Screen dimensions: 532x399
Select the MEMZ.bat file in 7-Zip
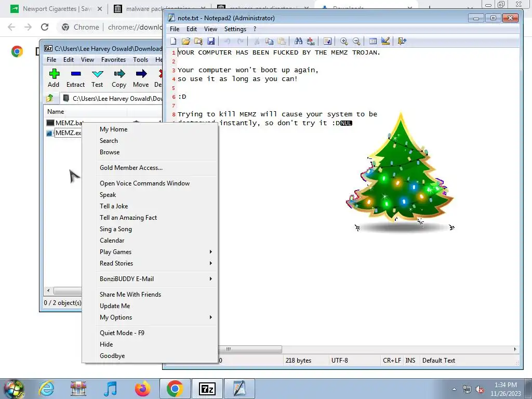tap(64, 123)
